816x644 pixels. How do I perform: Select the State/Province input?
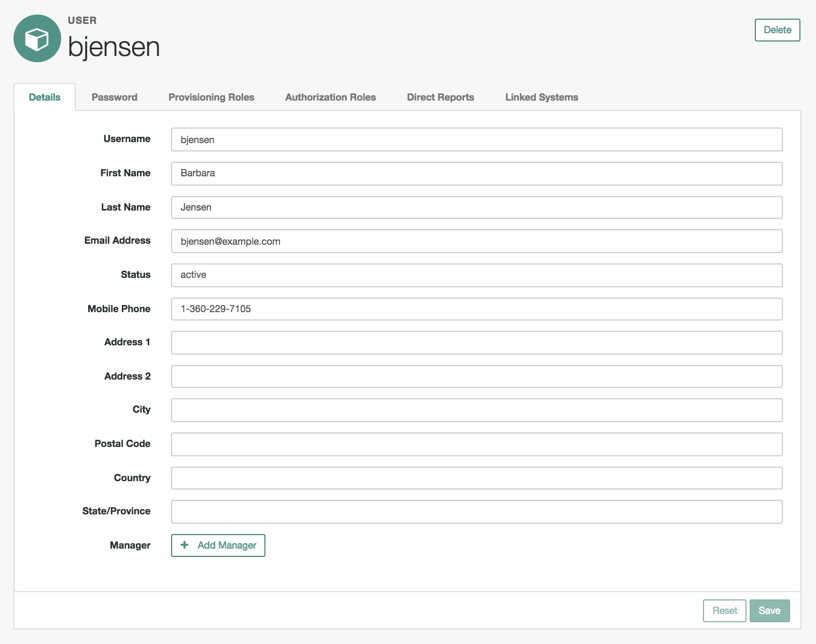pyautogui.click(x=476, y=512)
